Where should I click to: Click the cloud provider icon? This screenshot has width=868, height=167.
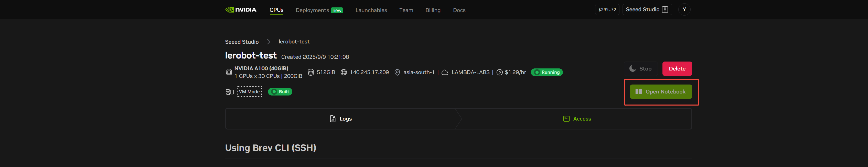[x=444, y=72]
